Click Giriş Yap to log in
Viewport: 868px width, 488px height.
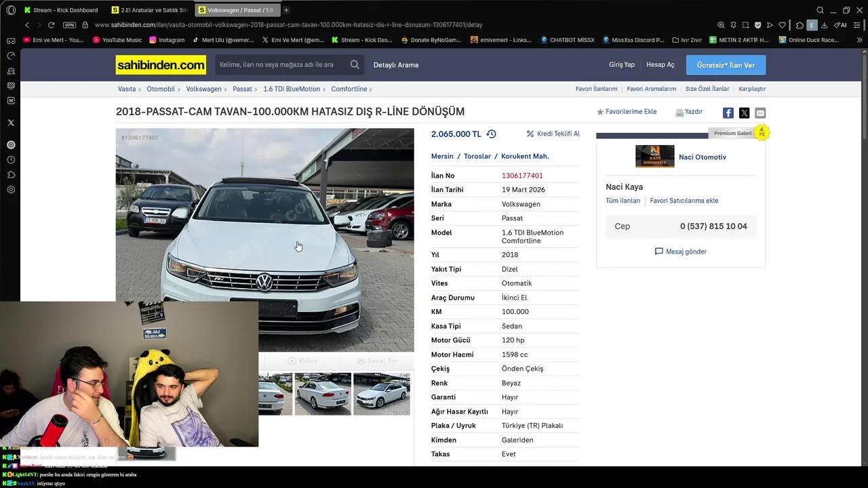(x=622, y=64)
